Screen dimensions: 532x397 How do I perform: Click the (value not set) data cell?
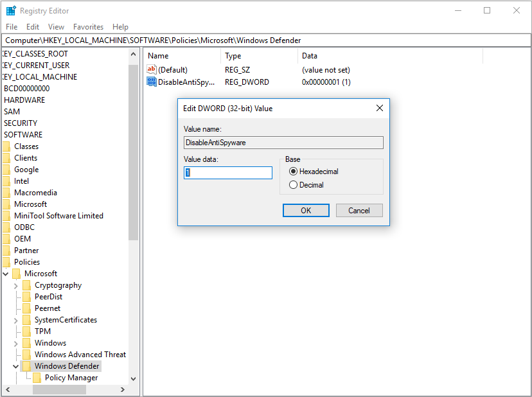(326, 70)
